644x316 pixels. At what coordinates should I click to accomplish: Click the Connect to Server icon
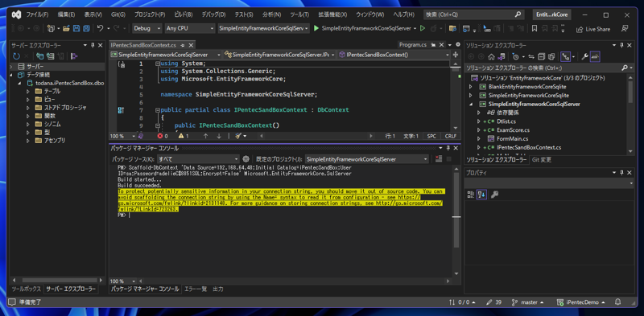50,56
